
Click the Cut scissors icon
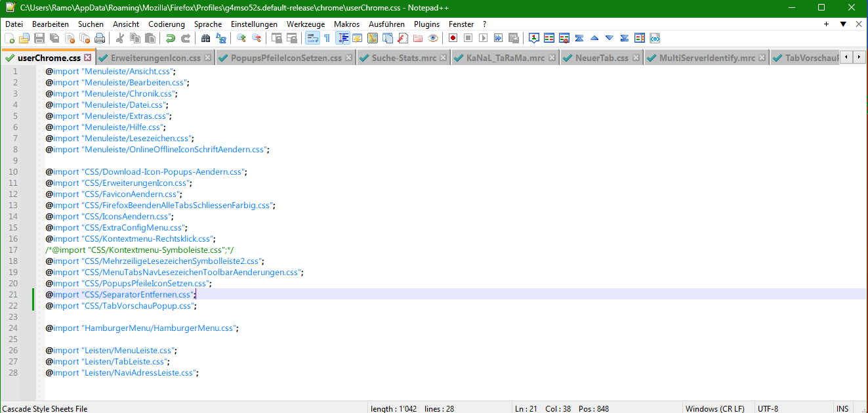point(120,38)
